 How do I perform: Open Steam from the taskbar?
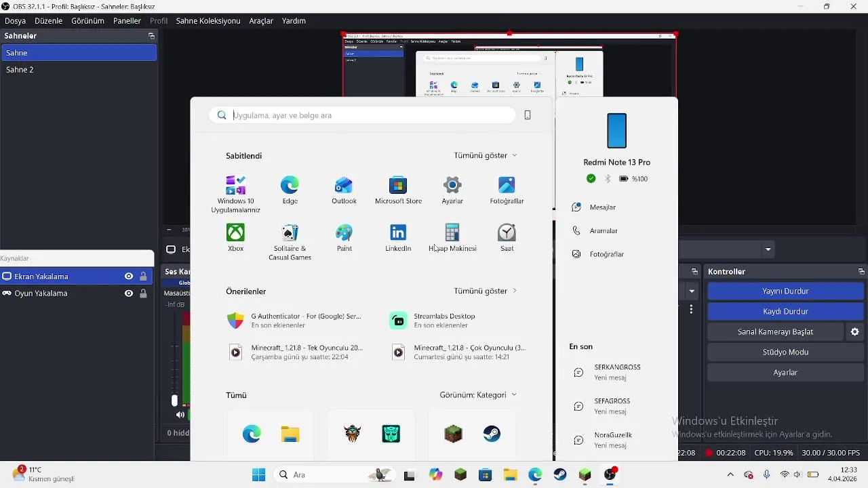(x=560, y=475)
